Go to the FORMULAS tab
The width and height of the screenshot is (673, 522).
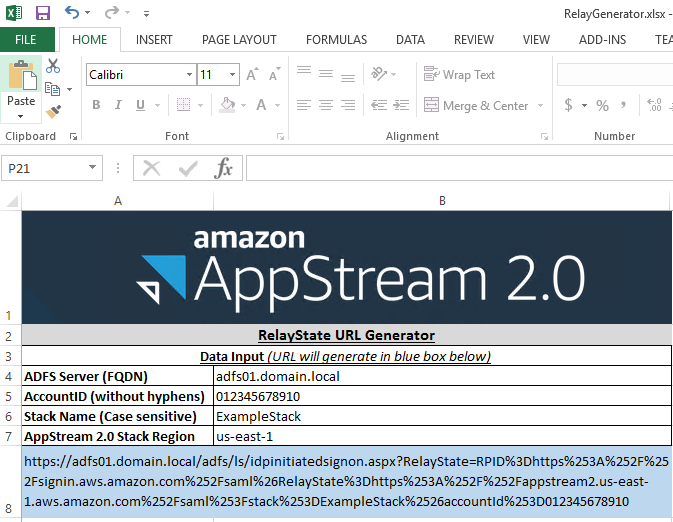pyautogui.click(x=336, y=39)
